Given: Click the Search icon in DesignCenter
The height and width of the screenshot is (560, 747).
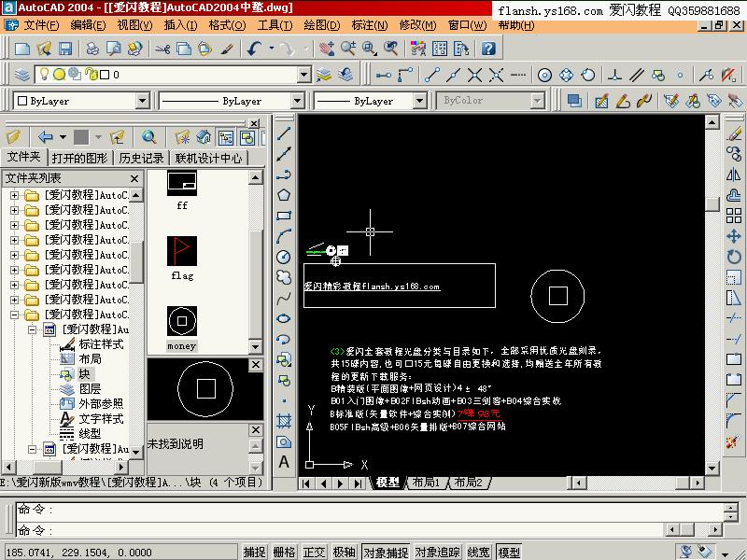Looking at the screenshot, I should [149, 137].
